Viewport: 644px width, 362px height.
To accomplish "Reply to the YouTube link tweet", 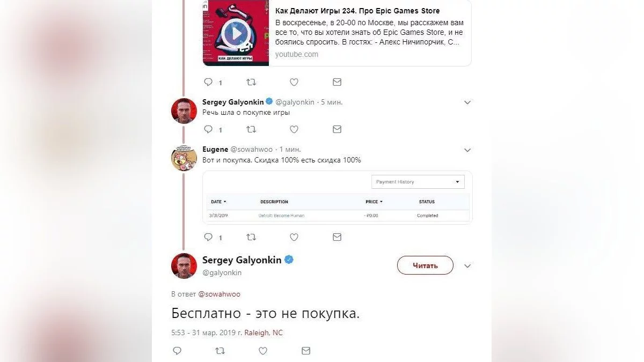I will pyautogui.click(x=208, y=82).
